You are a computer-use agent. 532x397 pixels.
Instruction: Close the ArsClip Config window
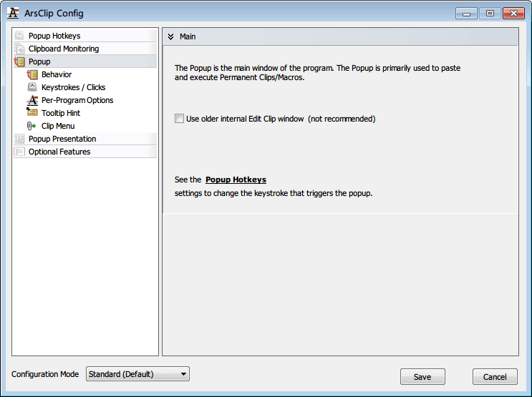513,14
